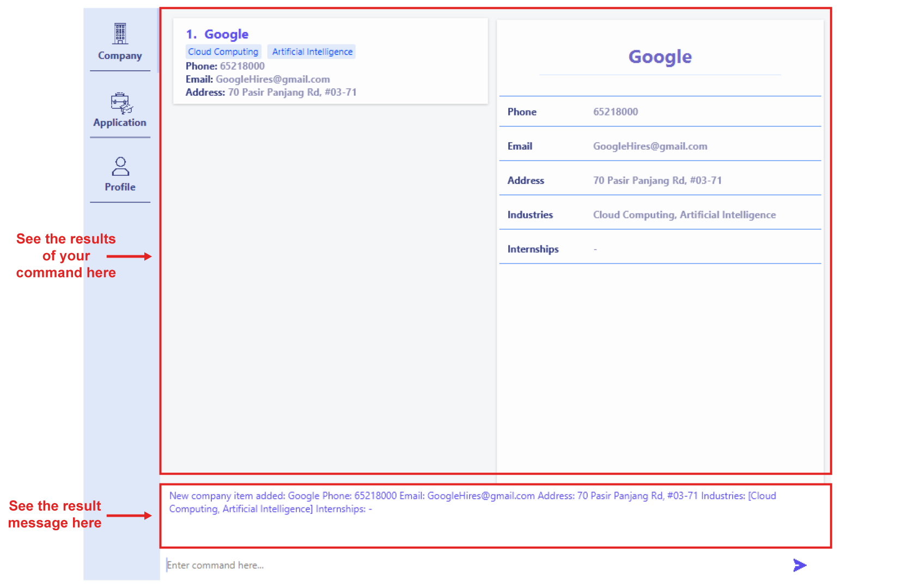
Task: Focus the Enter command here field
Action: coord(474,565)
